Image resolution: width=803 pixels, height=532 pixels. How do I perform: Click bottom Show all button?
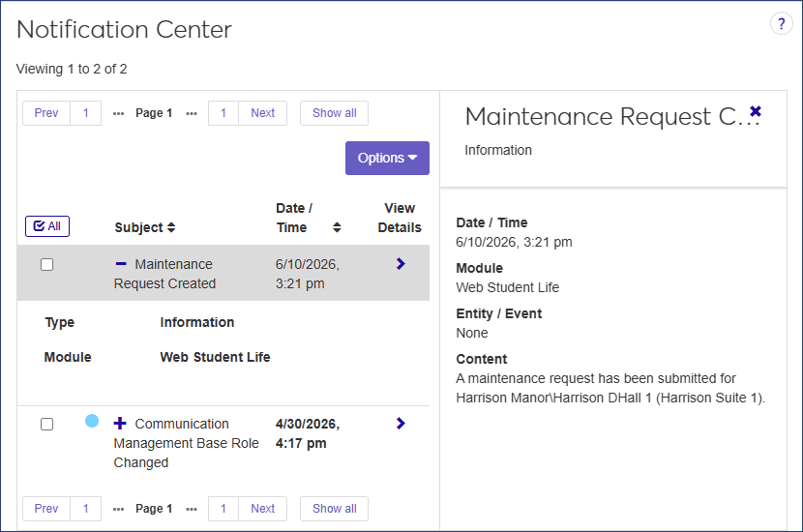tap(335, 509)
